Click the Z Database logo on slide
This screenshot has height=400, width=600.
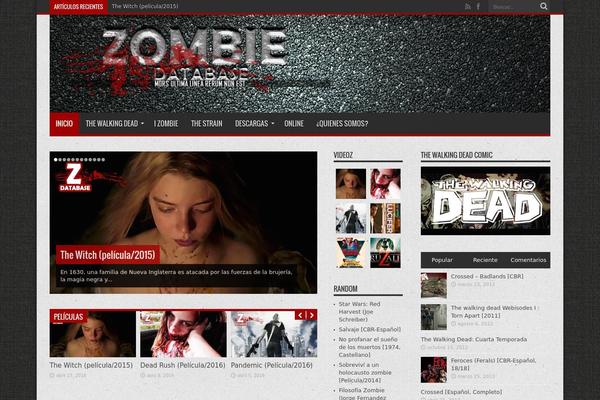click(x=75, y=177)
